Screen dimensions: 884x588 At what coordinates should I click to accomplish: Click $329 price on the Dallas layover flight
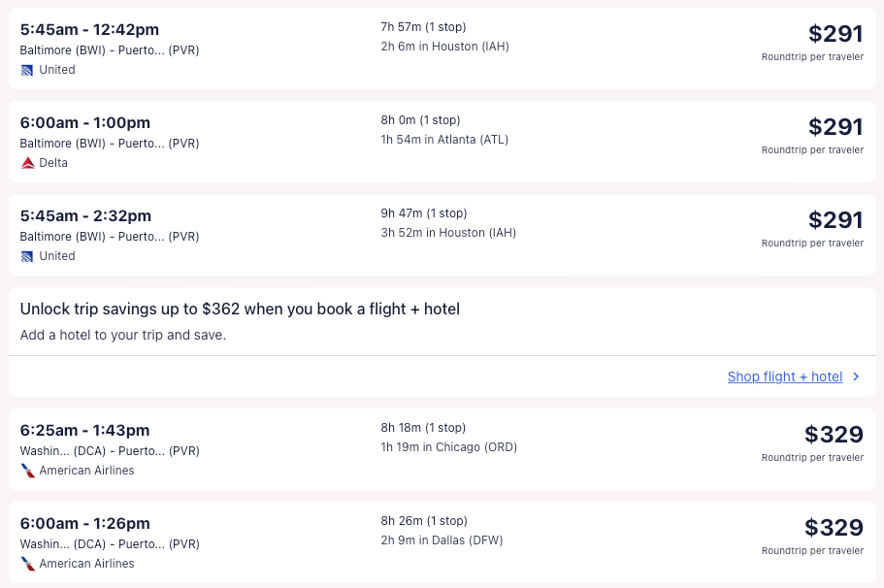[x=833, y=528]
